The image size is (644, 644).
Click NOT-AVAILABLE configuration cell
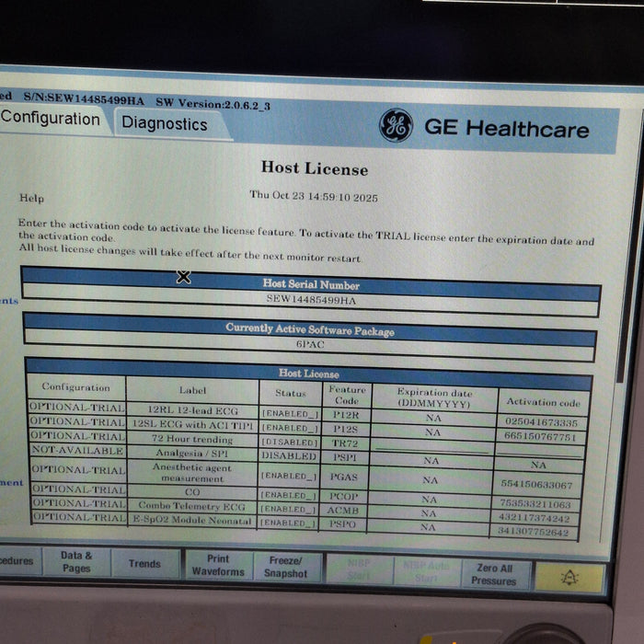[77, 451]
